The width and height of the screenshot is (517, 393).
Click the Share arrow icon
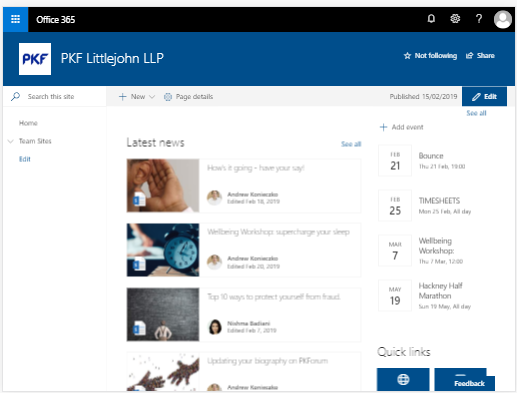[469, 56]
